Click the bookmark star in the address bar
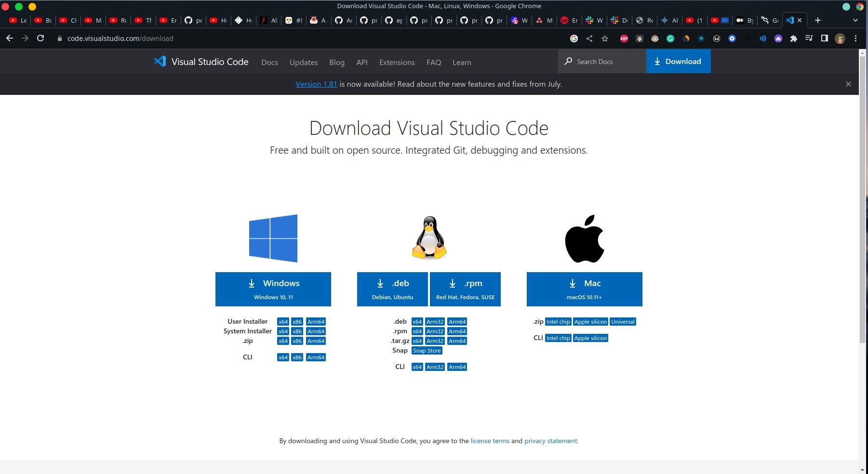 pyautogui.click(x=604, y=38)
